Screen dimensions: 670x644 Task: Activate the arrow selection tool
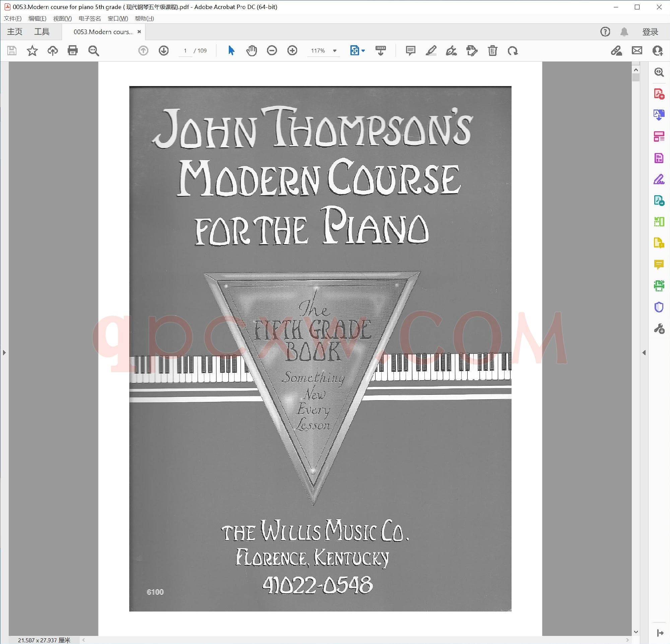231,51
